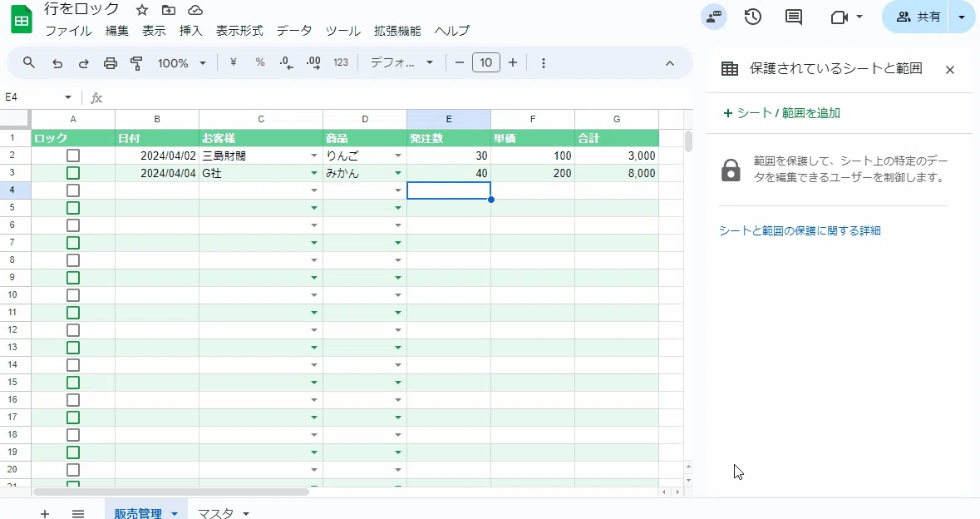Image resolution: width=980 pixels, height=519 pixels.
Task: Select column E header
Action: 449,119
